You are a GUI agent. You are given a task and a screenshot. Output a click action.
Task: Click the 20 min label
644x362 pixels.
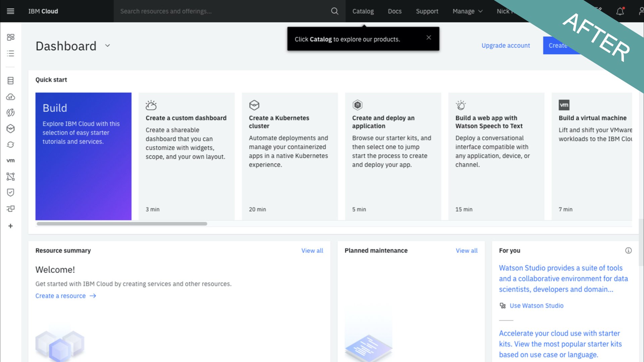tap(257, 209)
